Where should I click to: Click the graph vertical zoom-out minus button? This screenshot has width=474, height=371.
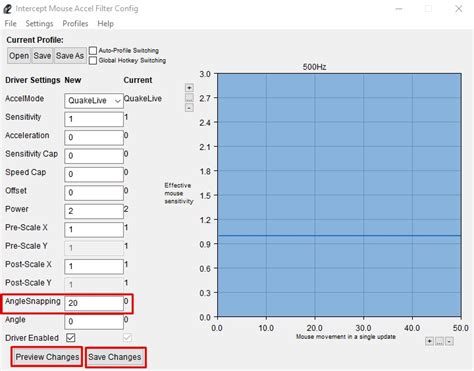[x=189, y=108]
